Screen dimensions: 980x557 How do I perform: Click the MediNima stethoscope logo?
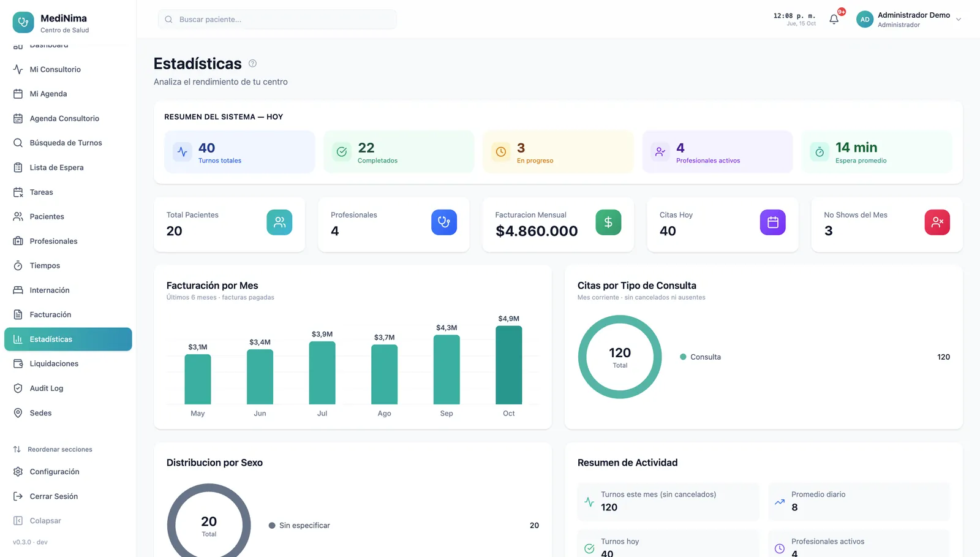(23, 23)
